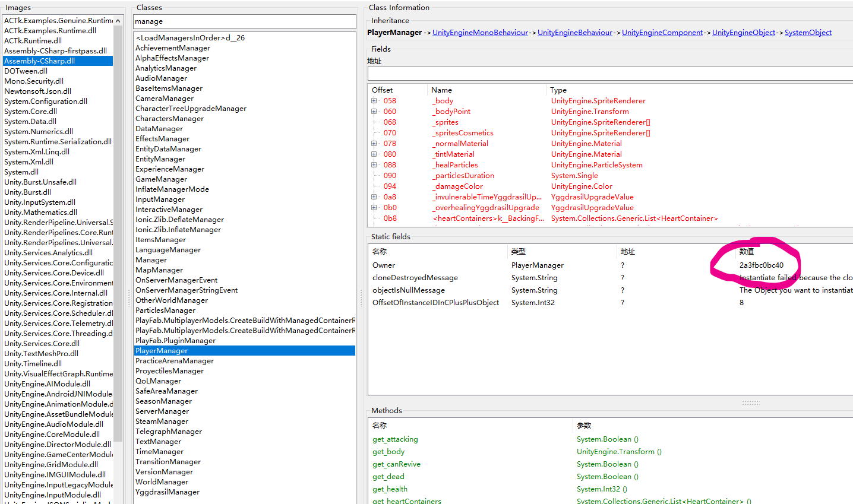This screenshot has width=853, height=504.
Task: Expand the _normalMaterial field node
Action: click(x=375, y=143)
